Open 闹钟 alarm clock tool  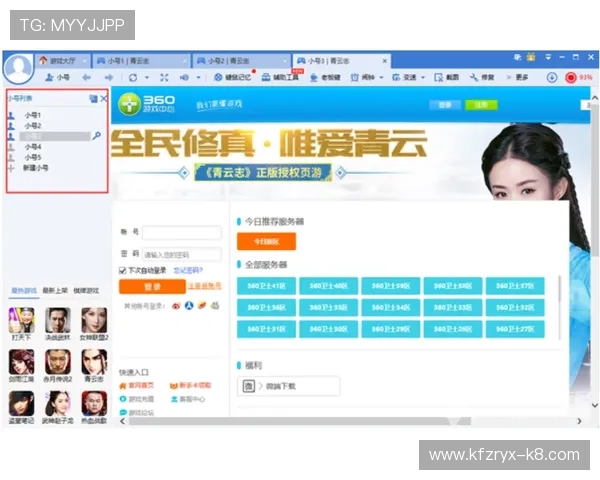coord(362,77)
